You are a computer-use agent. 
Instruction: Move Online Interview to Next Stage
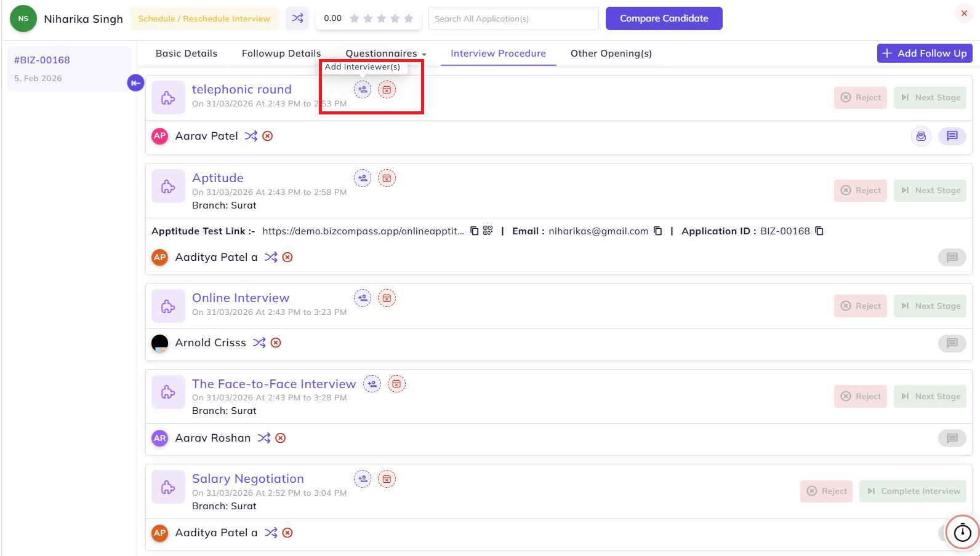[x=930, y=306]
